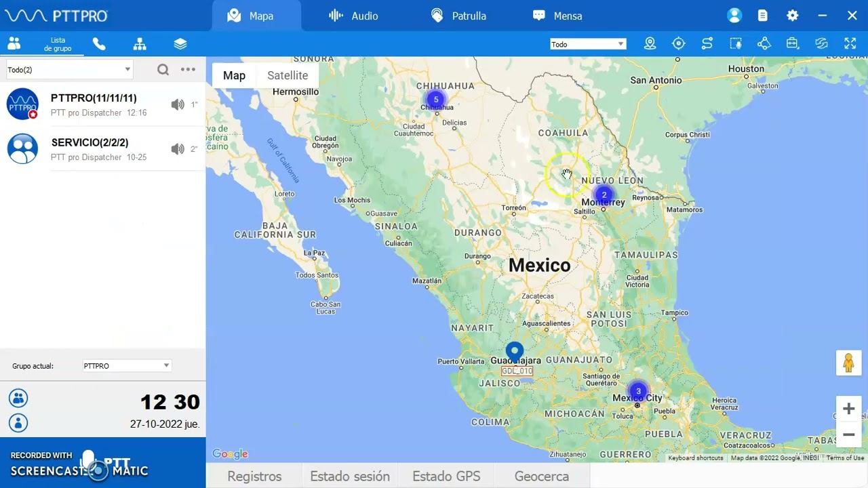
Task: Zoom out the map with minus
Action: coord(848,434)
